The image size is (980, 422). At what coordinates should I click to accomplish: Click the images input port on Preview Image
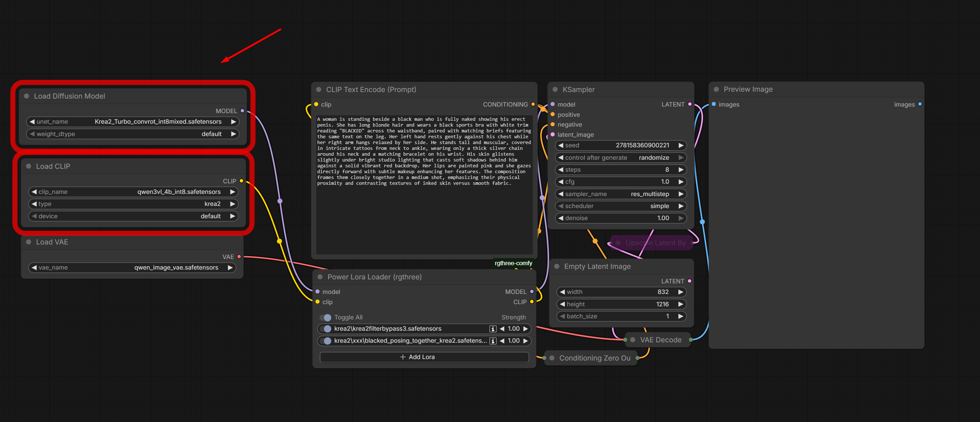pos(714,104)
